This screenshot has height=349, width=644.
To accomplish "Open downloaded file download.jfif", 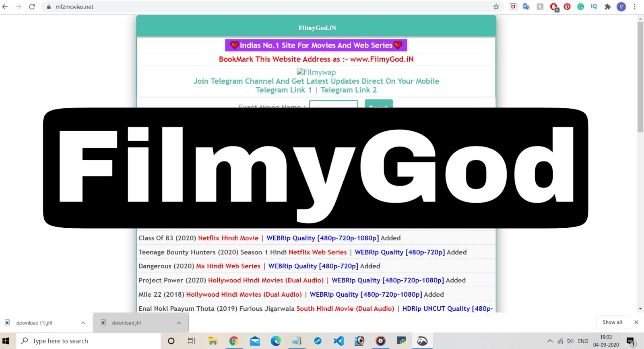I will (x=126, y=323).
